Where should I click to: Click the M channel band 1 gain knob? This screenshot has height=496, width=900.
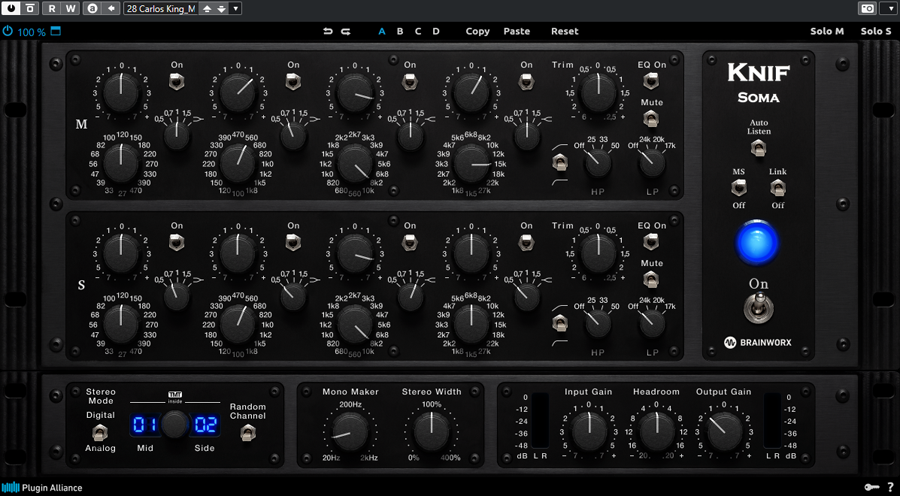(121, 92)
